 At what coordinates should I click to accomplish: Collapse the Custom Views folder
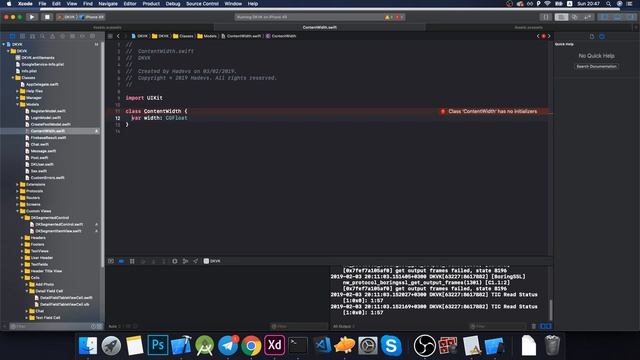(18, 211)
